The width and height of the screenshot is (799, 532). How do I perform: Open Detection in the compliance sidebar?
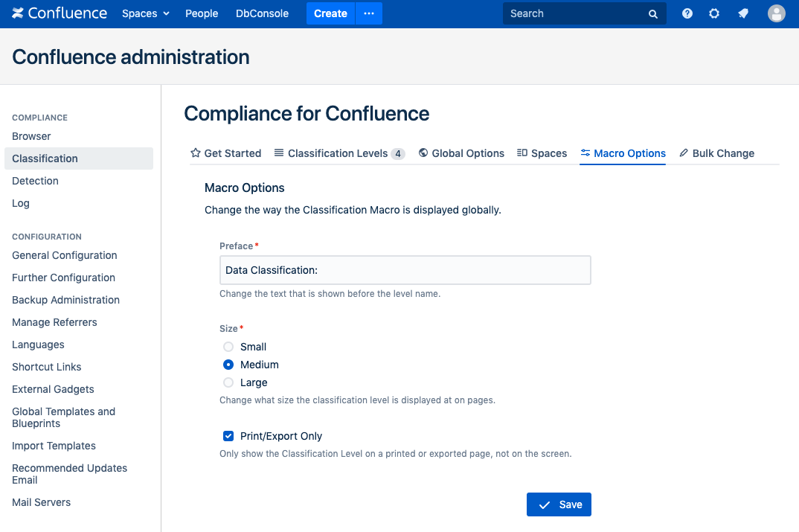coord(35,181)
